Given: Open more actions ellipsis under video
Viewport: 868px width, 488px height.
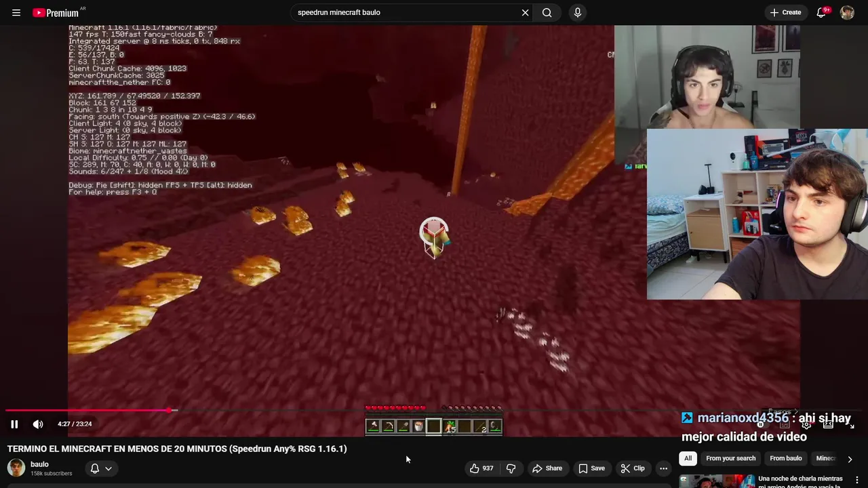Looking at the screenshot, I should (x=664, y=468).
